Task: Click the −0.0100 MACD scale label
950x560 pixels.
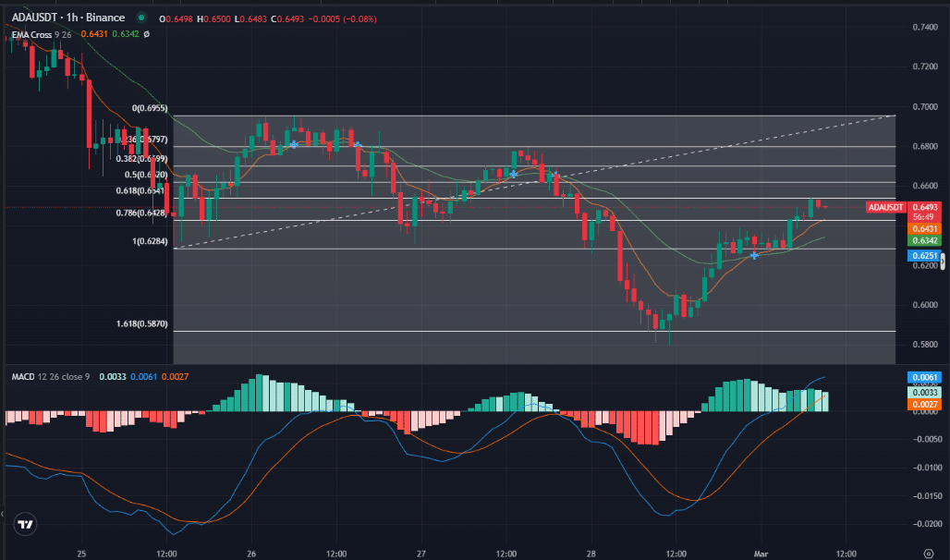Action: [x=928, y=468]
